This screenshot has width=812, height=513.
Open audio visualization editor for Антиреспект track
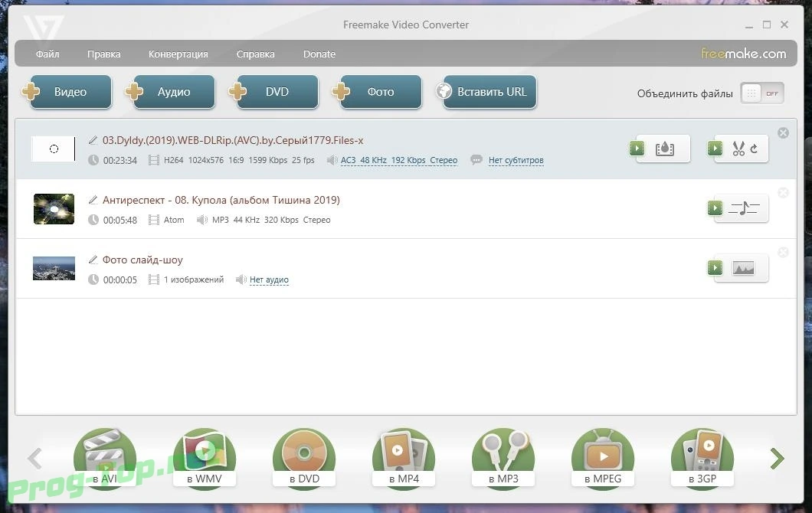tap(744, 208)
